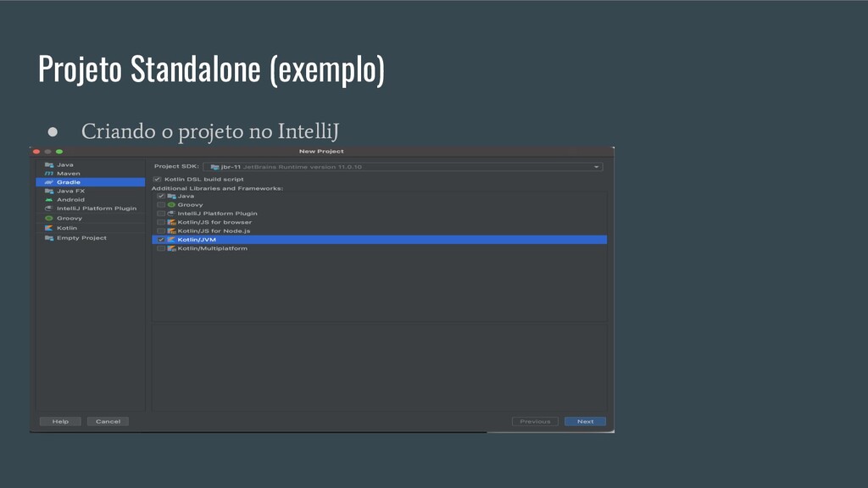The width and height of the screenshot is (868, 488).
Task: Click the Kotlin label in sidebar
Action: [x=66, y=228]
